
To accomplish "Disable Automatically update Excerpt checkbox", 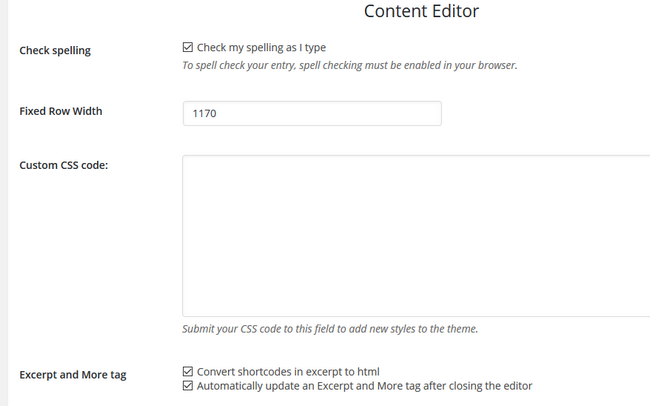I will coord(187,386).
